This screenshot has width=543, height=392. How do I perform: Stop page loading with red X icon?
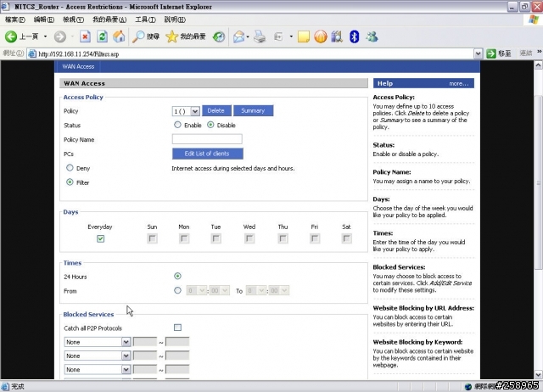[85, 36]
